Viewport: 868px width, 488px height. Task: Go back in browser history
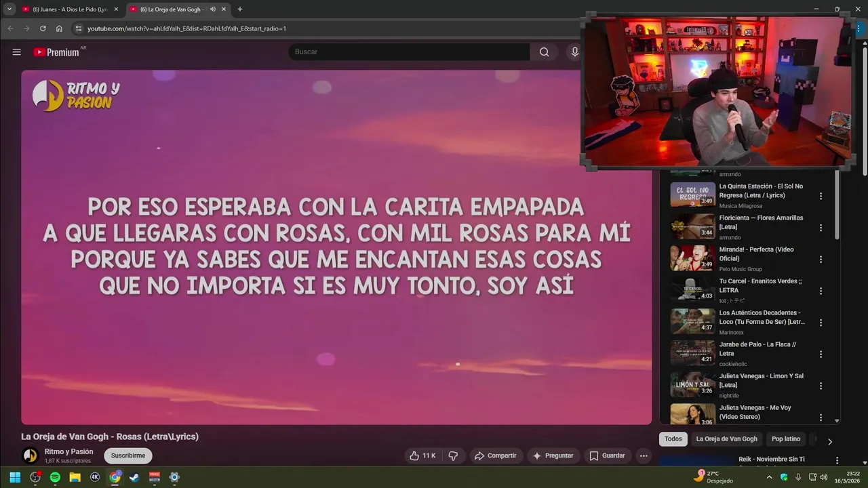(x=10, y=28)
